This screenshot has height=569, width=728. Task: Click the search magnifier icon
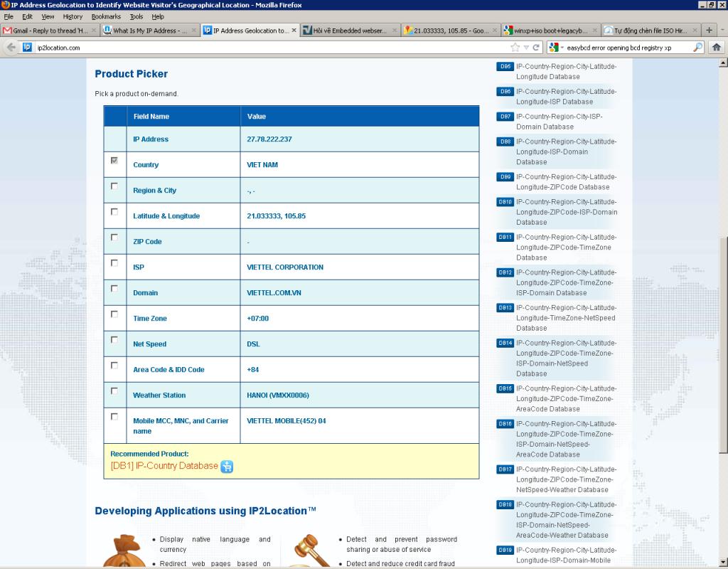click(697, 48)
